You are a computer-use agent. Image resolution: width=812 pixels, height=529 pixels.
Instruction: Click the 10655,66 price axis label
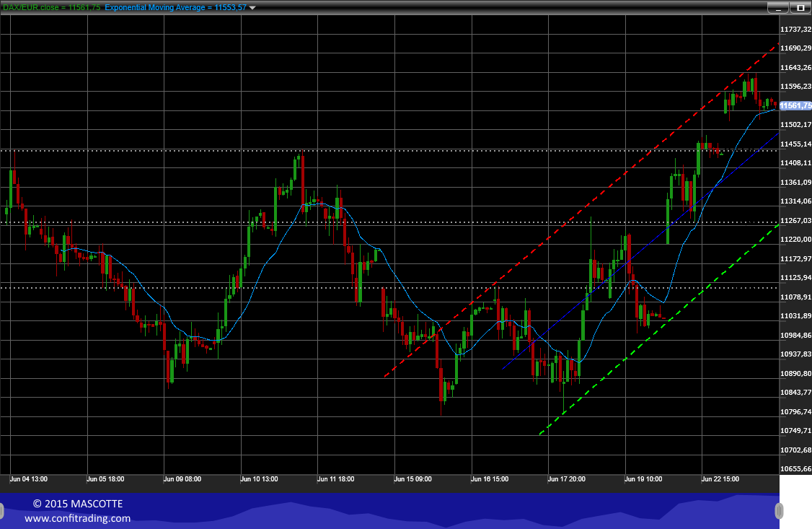[x=795, y=469]
